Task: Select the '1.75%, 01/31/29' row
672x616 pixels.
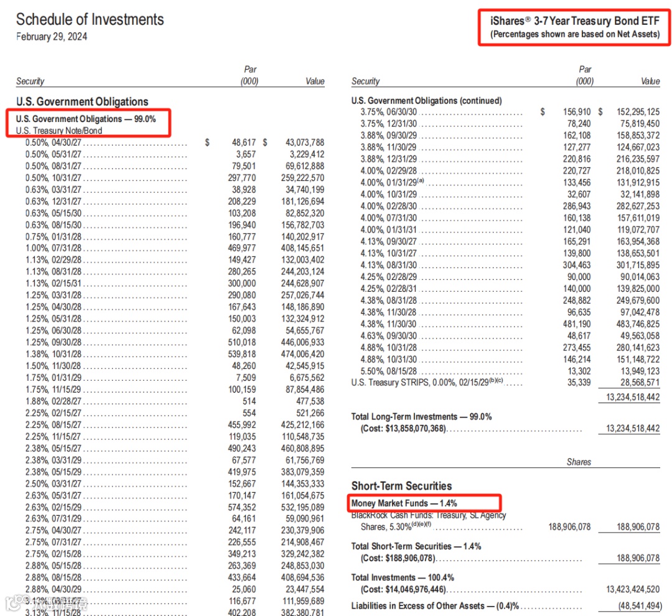Action: click(x=174, y=378)
